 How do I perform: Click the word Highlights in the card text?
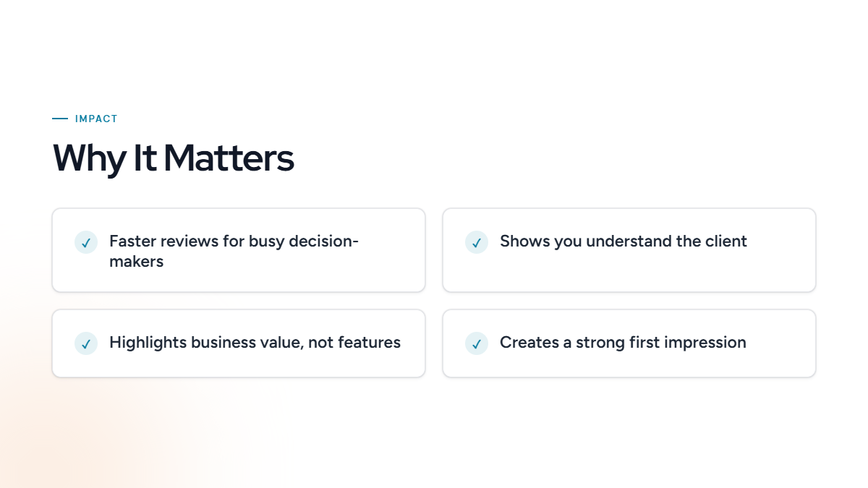[x=148, y=342]
